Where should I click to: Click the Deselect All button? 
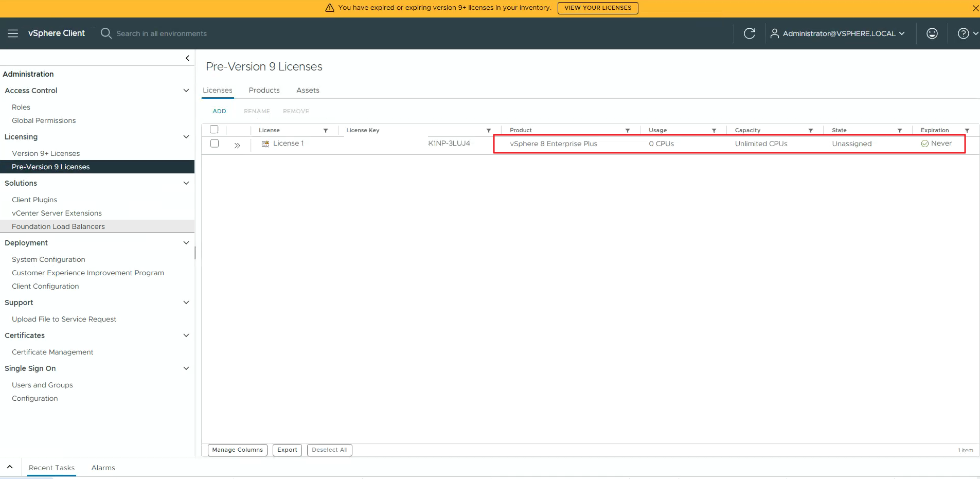coord(330,450)
